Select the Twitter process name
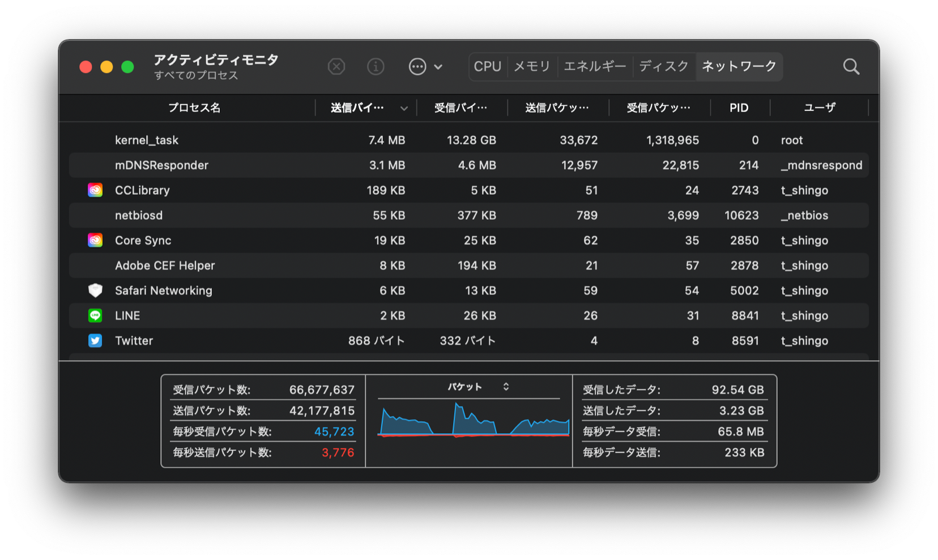Image resolution: width=938 pixels, height=560 pixels. (x=134, y=340)
